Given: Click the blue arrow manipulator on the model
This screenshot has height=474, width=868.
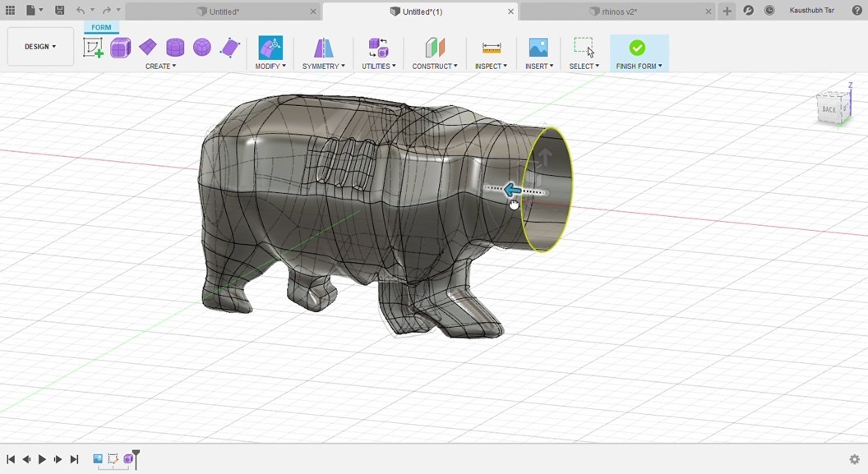Looking at the screenshot, I should point(512,191).
